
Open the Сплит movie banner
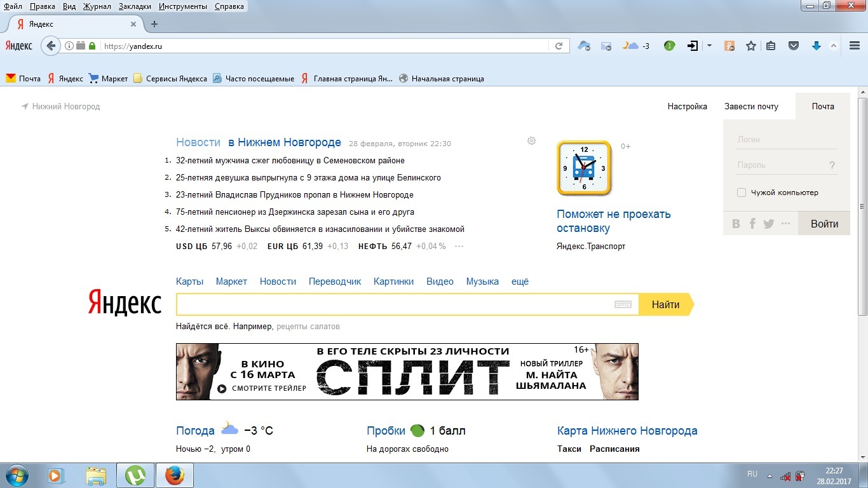[407, 372]
